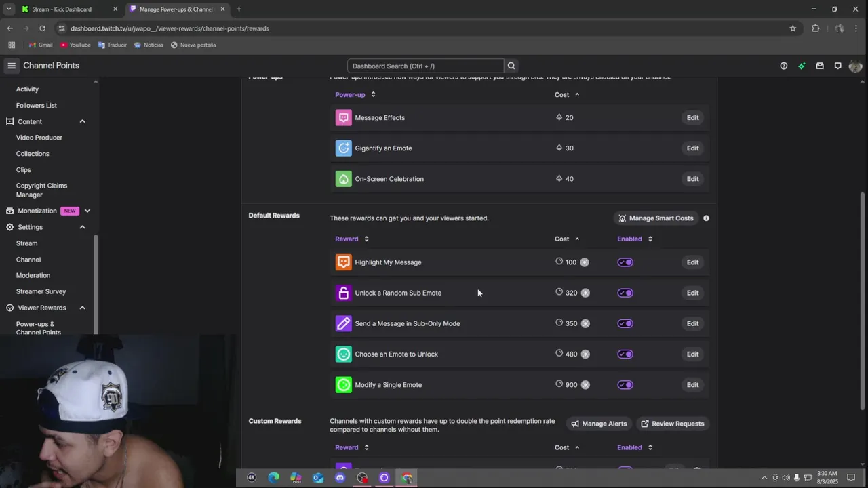Image resolution: width=868 pixels, height=488 pixels.
Task: Click the Message Effects pink icon
Action: (344, 117)
